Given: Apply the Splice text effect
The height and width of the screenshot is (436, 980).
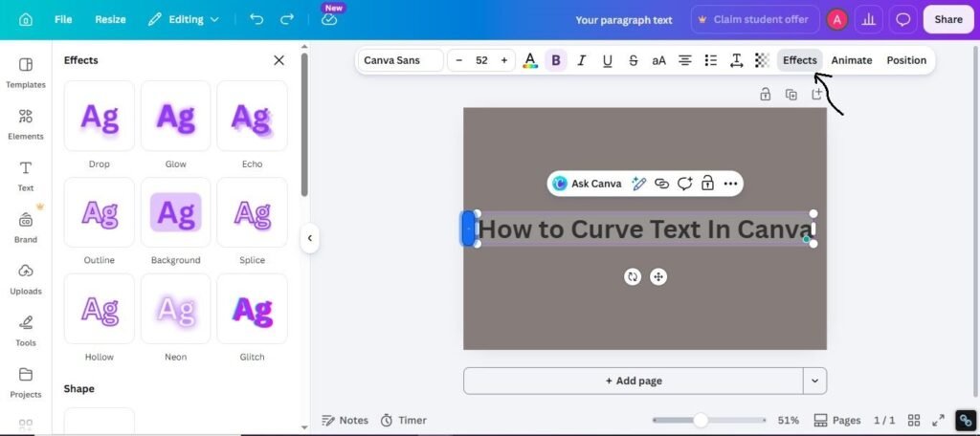Looking at the screenshot, I should coord(252,212).
